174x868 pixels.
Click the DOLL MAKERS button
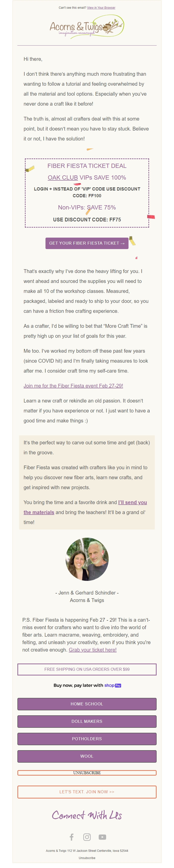[x=87, y=722]
